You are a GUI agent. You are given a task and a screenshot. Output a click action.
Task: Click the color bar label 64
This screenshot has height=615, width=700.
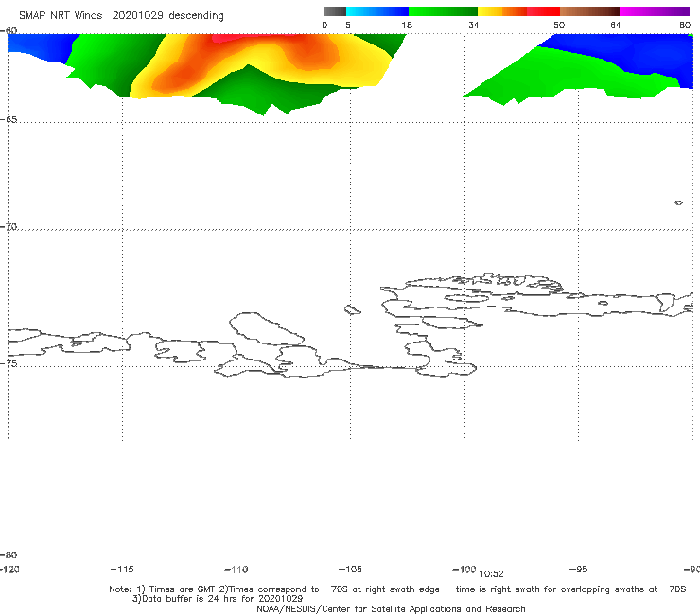point(616,25)
